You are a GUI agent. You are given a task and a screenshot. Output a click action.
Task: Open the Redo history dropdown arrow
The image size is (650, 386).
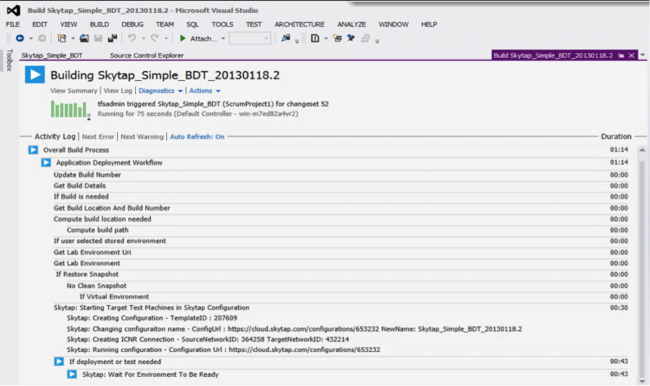point(166,39)
